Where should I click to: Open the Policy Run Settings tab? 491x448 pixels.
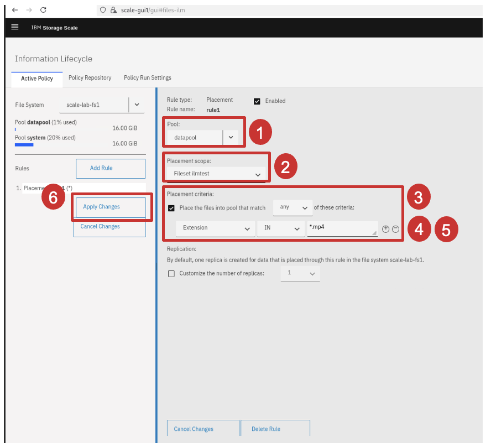click(147, 78)
